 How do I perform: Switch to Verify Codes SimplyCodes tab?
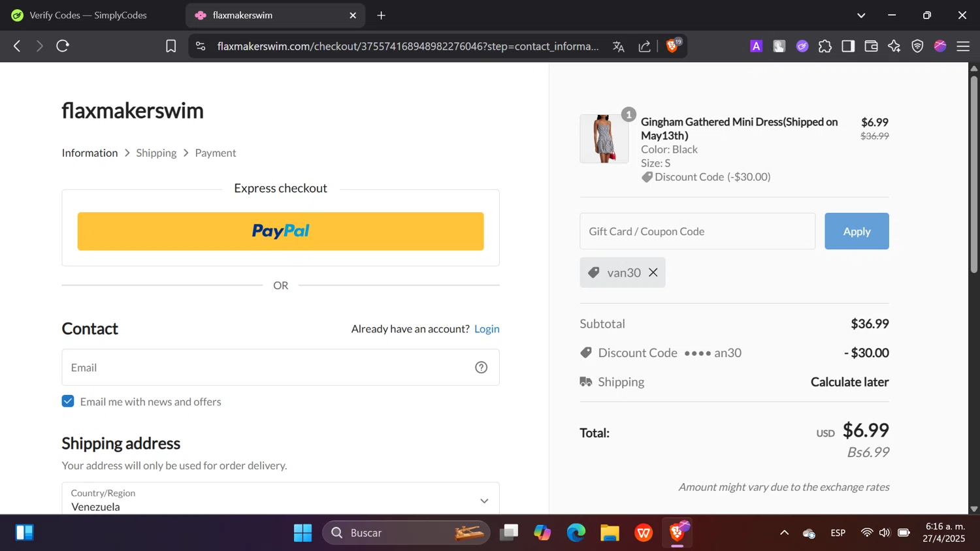click(88, 15)
